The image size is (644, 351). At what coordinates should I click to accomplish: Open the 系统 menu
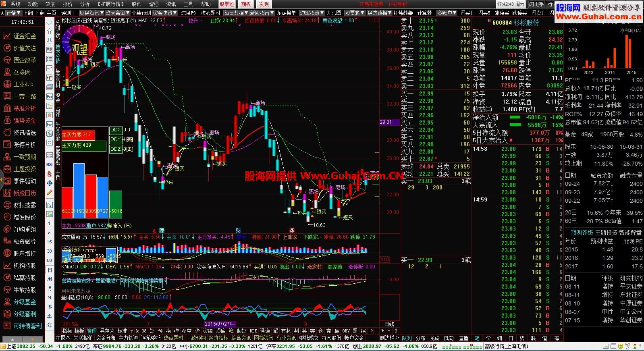click(16, 4)
